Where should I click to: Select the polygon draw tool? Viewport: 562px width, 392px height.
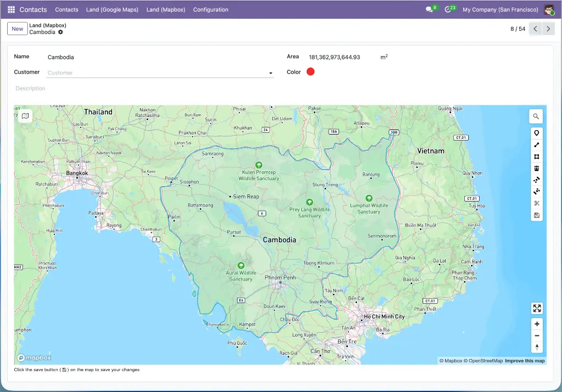[537, 156]
